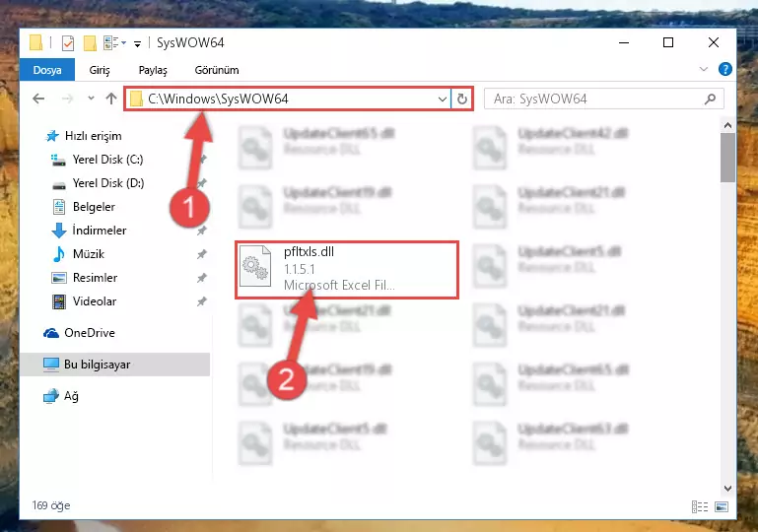Viewport: 758px width, 532px height.
Task: Open Belgeler folder in sidebar
Action: [x=94, y=207]
